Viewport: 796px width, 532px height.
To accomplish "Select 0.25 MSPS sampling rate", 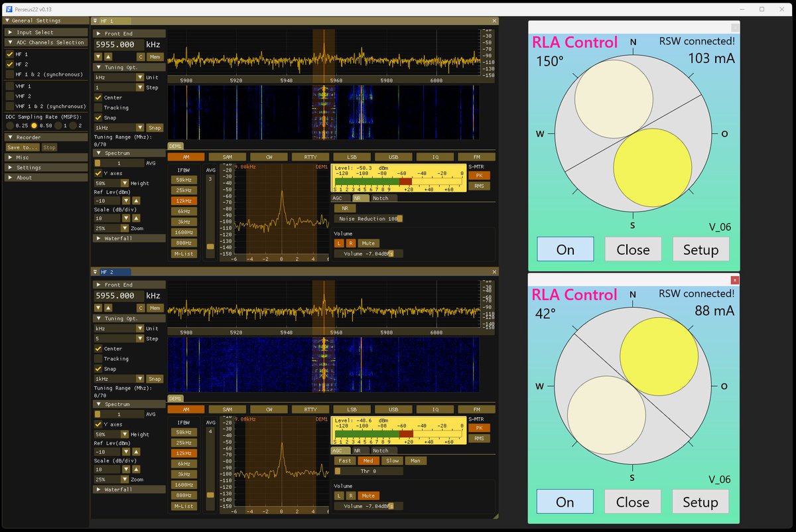I will [10, 125].
